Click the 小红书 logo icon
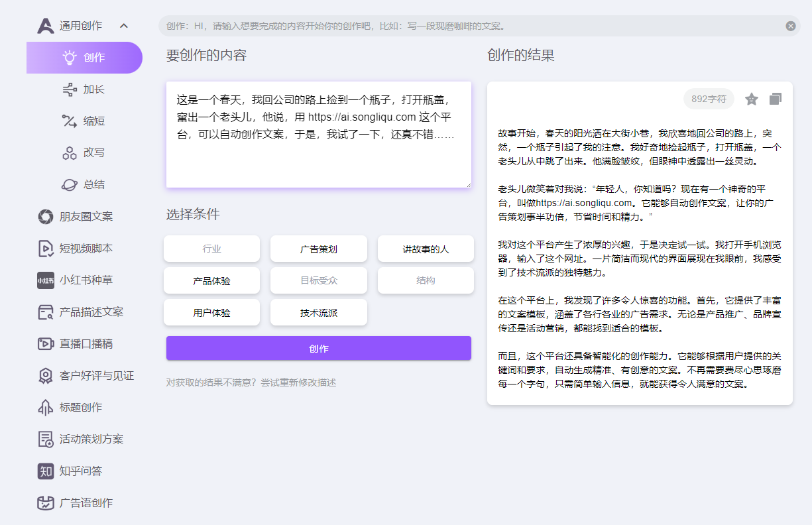 (46, 280)
